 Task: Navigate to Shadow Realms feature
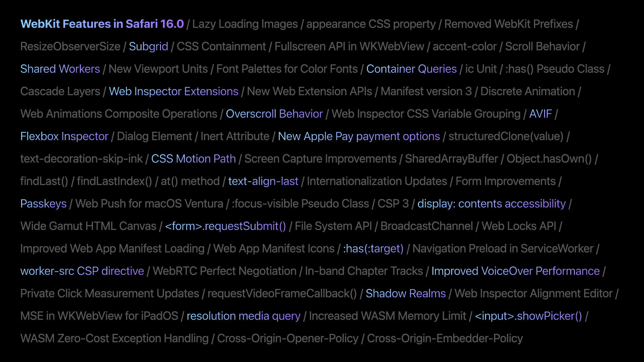click(x=406, y=293)
